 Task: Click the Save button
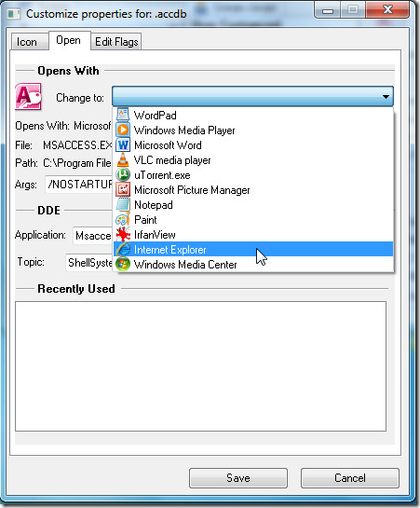click(238, 478)
